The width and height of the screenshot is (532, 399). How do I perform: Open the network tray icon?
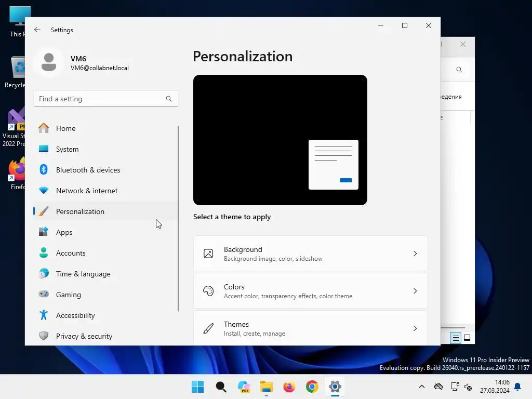[x=455, y=387]
